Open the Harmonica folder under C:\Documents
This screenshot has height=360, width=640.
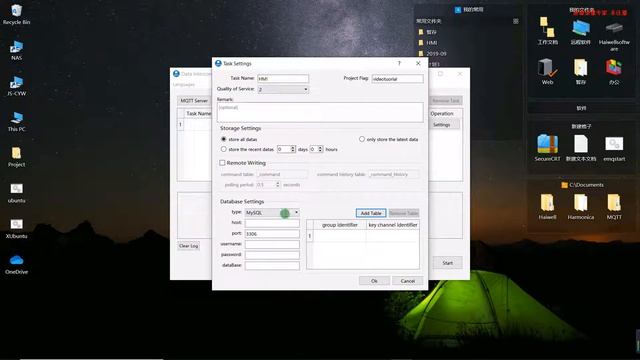click(x=580, y=207)
